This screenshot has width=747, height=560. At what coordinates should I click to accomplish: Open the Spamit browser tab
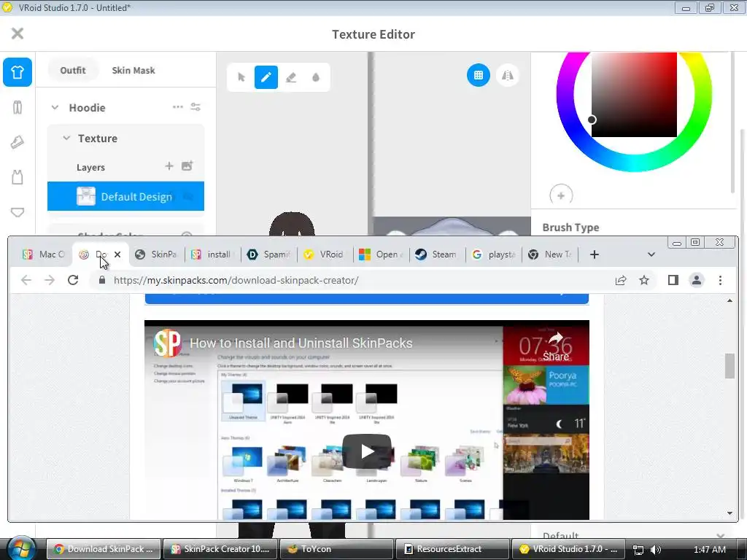pos(269,254)
